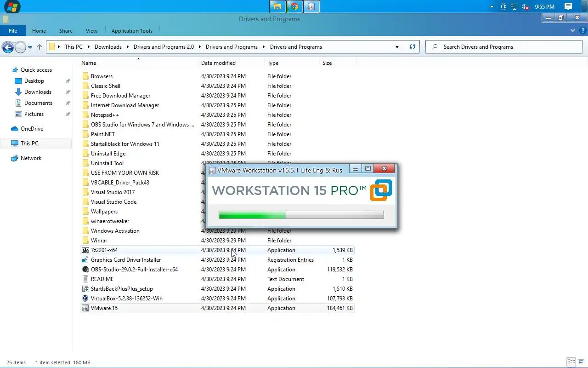Screen dimensions: 588x368
Task: Go up one folder level
Action: tap(40, 47)
